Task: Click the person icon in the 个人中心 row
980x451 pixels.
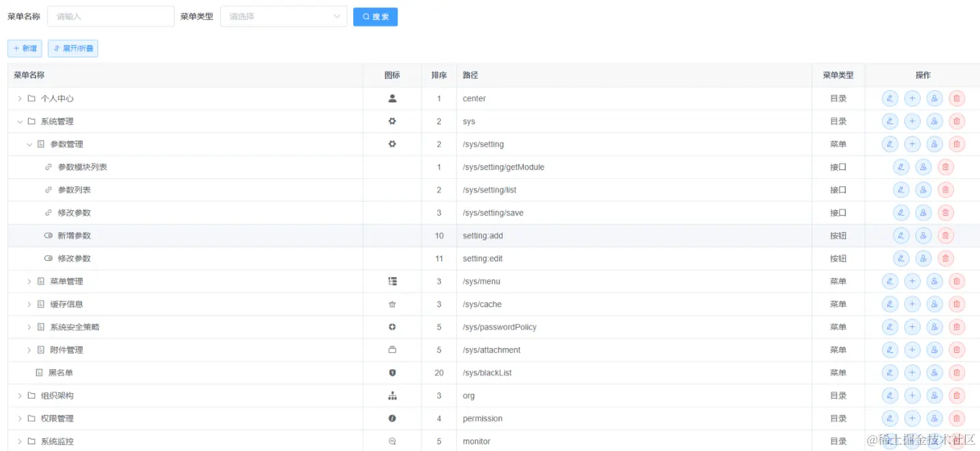Action: pos(392,98)
